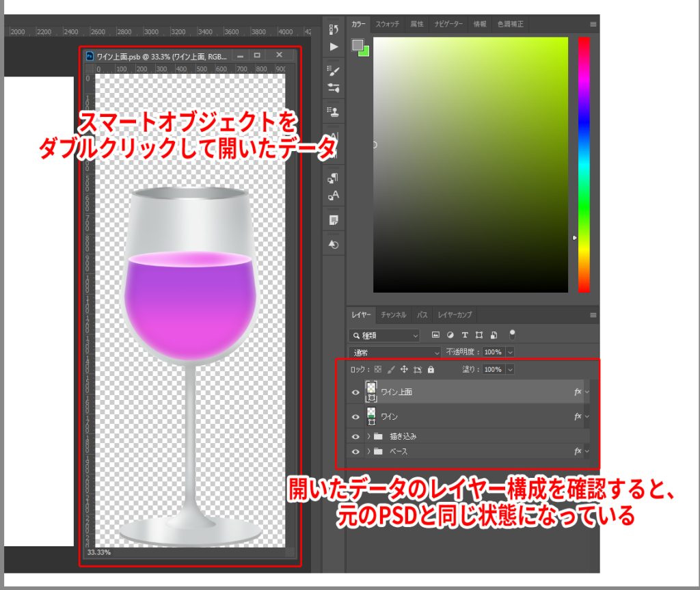Screen dimensions: 700x590
Task: Open the Color panel options menu
Action: pyautogui.click(x=593, y=24)
